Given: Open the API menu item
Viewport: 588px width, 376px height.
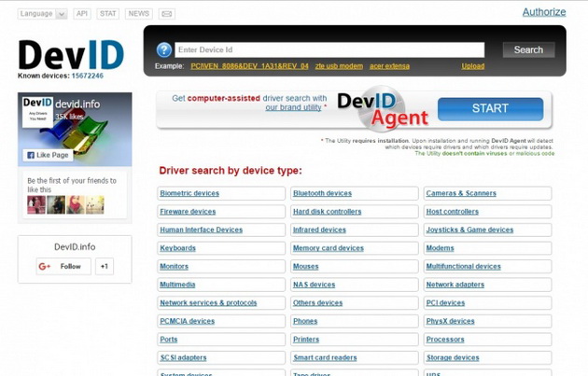Looking at the screenshot, I should [82, 14].
